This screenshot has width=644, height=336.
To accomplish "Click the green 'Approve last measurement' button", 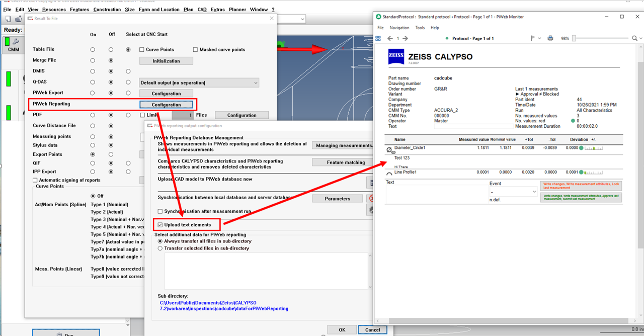I will coord(581,197).
